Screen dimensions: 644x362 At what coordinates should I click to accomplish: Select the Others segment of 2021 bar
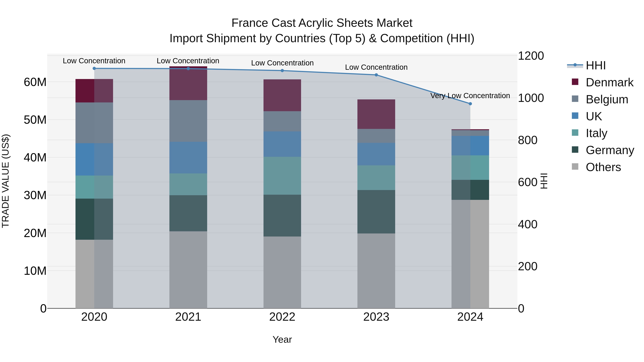click(x=188, y=270)
